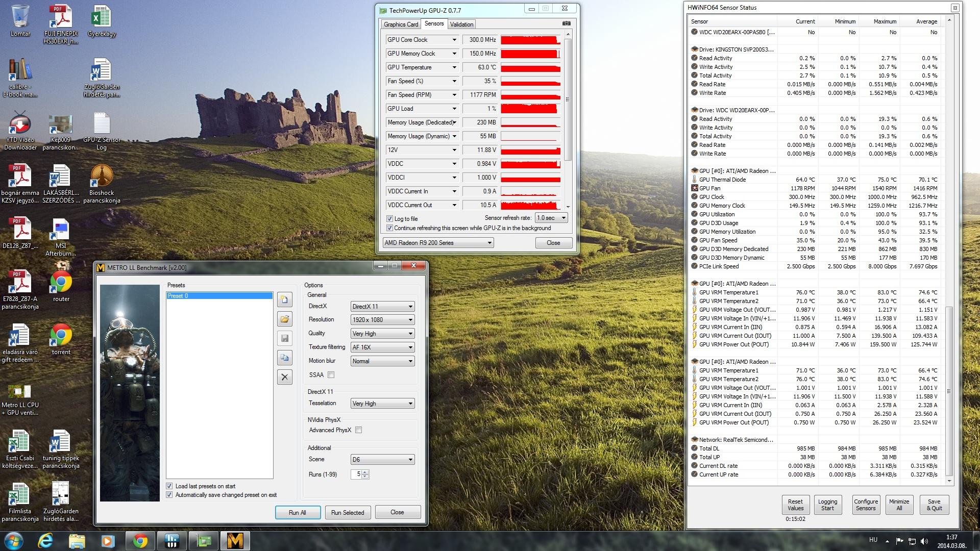Screen dimensions: 980x551
Task: Select the GPU-Z Sensor Log file icon
Action: click(102, 131)
